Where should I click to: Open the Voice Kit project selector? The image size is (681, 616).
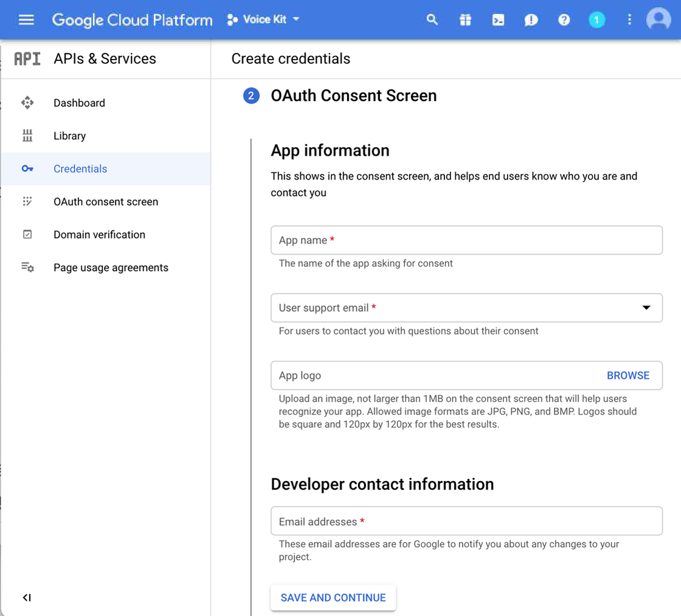pyautogui.click(x=263, y=19)
